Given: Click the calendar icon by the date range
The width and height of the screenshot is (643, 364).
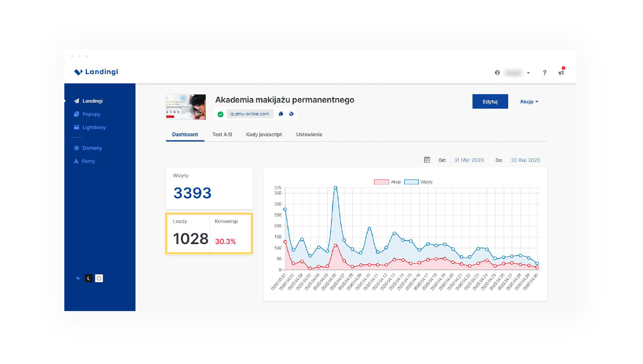Looking at the screenshot, I should click(x=427, y=160).
